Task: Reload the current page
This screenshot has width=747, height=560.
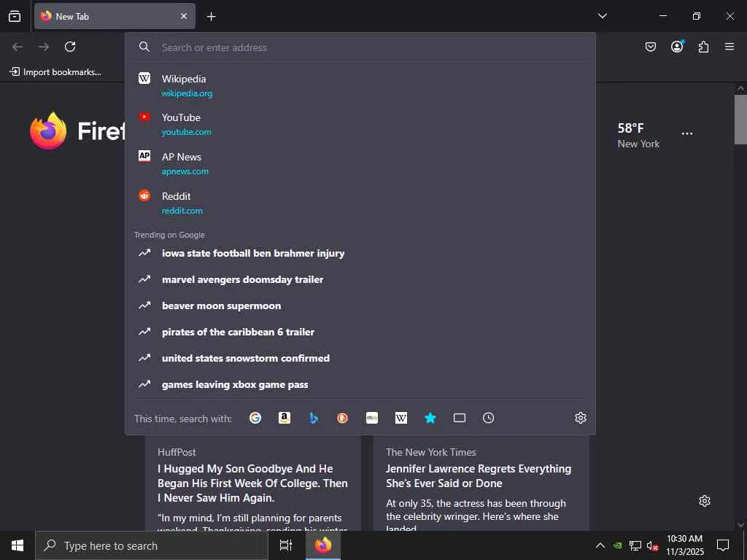Action: 70,47
